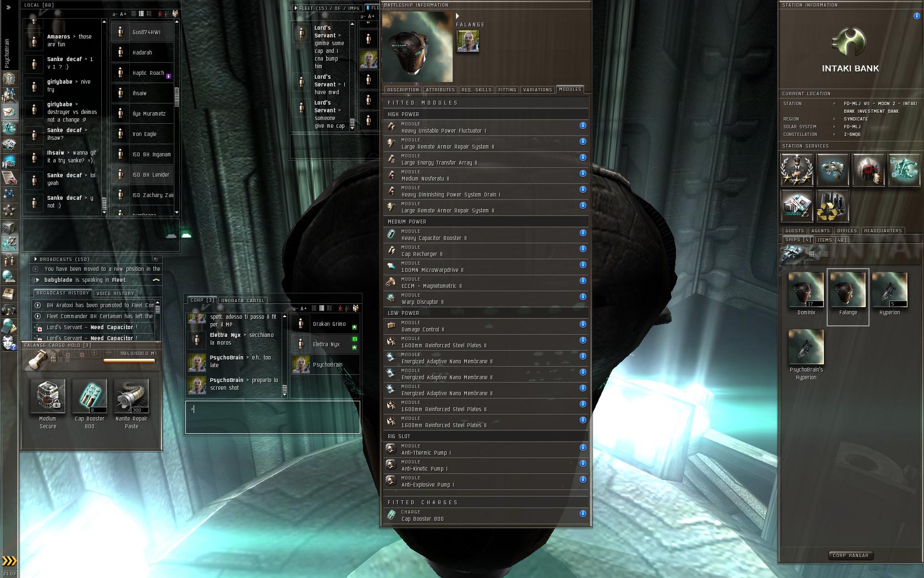The height and width of the screenshot is (578, 924).
Task: Open the reprocessing plant recycle icon
Action: [833, 206]
